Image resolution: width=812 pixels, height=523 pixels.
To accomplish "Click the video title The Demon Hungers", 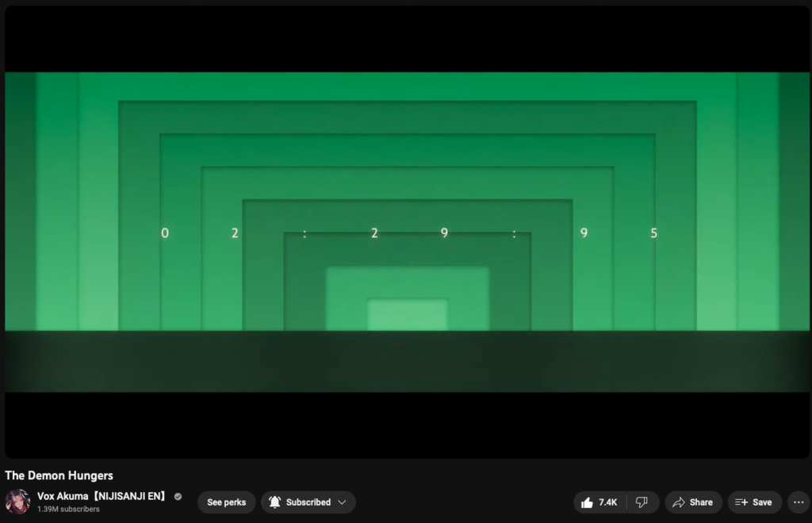I will [x=59, y=475].
